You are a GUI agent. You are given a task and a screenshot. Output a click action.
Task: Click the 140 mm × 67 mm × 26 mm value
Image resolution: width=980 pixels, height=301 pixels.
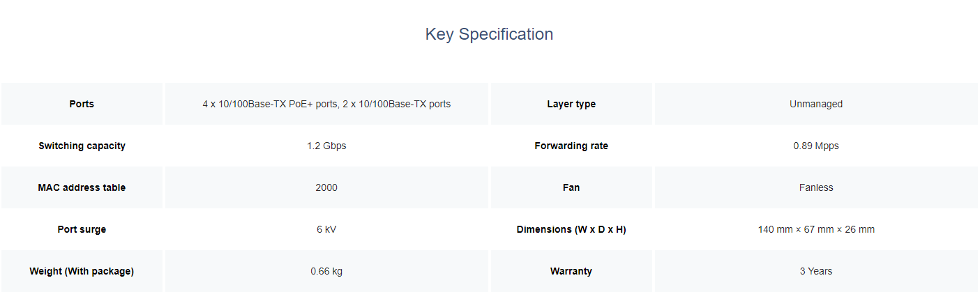click(816, 229)
